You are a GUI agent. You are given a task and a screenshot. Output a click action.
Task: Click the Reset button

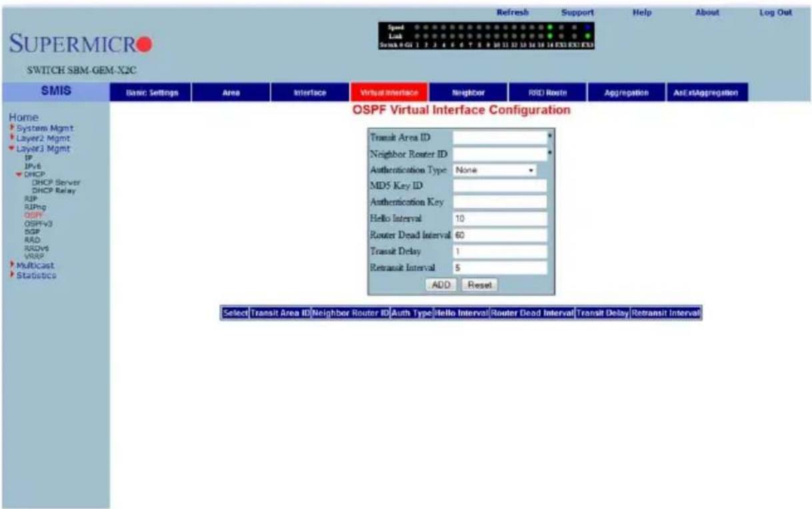(x=479, y=284)
